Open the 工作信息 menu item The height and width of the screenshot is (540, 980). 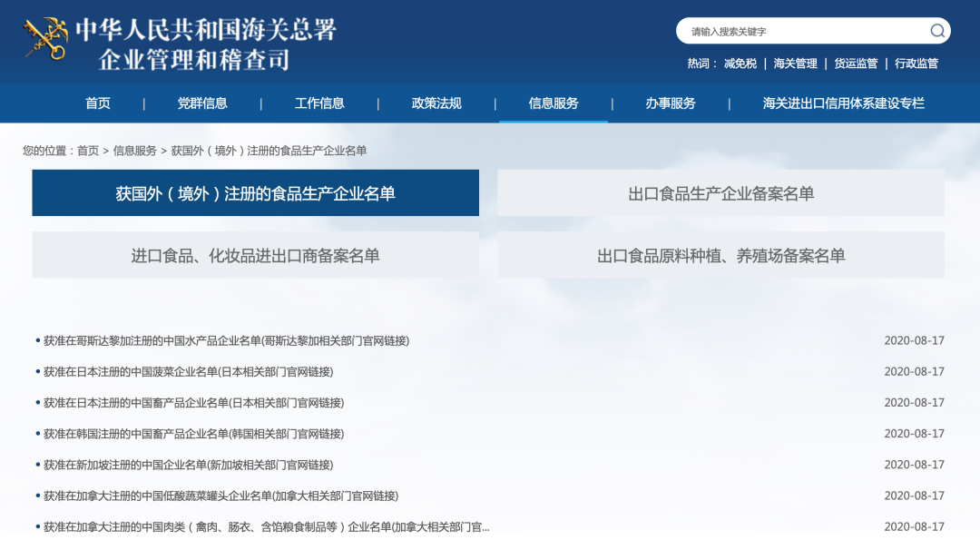[x=318, y=103]
